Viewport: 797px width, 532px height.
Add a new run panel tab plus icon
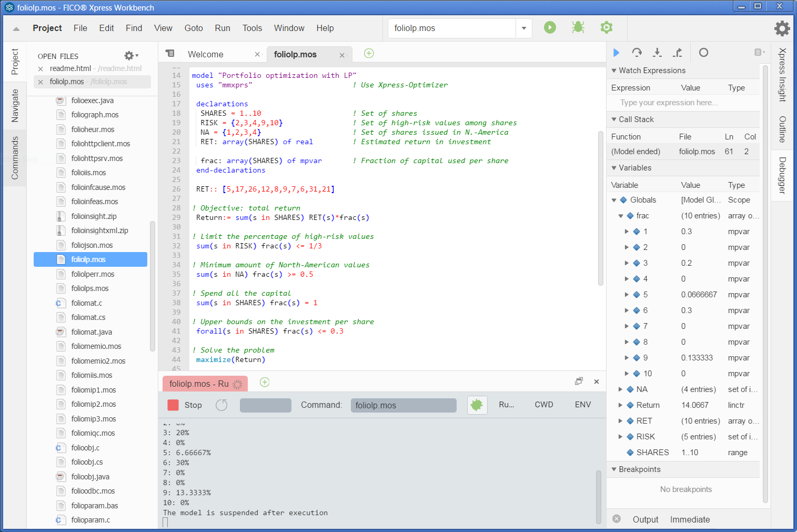click(265, 382)
